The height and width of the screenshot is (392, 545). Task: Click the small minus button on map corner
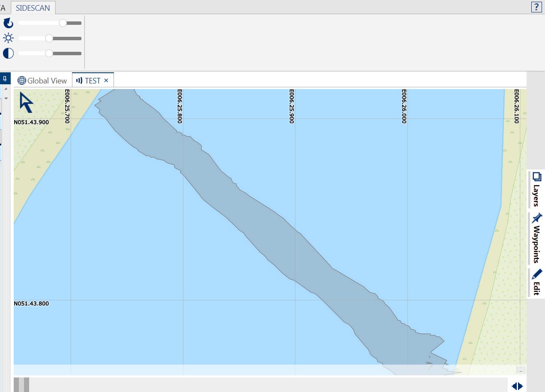(521, 370)
